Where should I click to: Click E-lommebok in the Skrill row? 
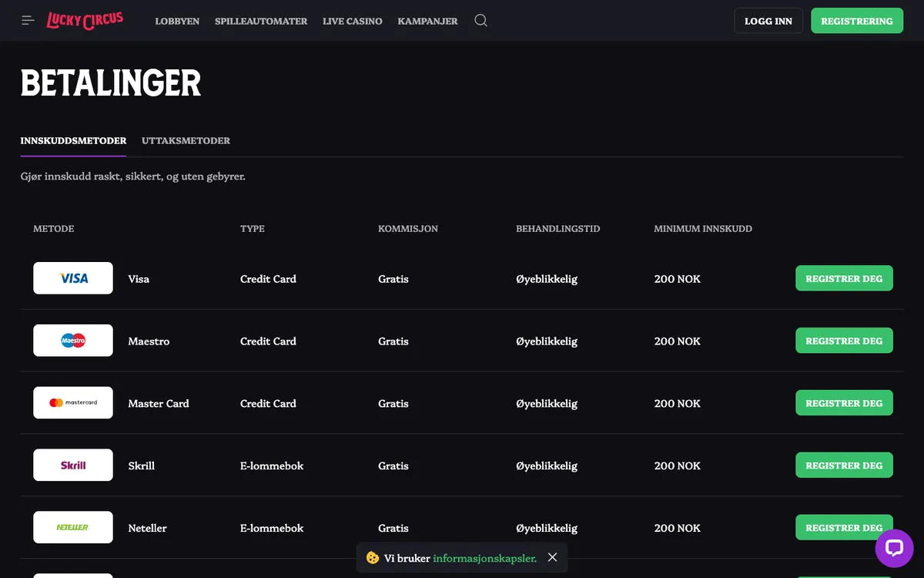click(x=272, y=466)
